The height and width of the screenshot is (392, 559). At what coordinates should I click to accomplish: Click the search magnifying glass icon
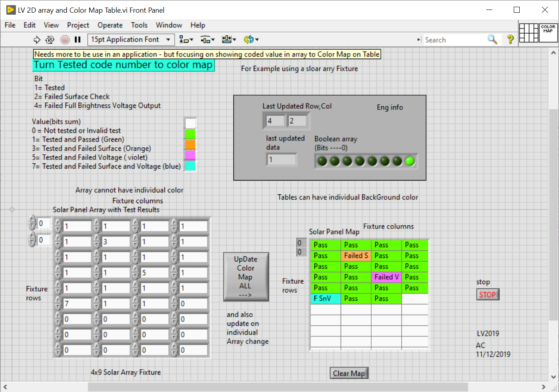click(492, 40)
